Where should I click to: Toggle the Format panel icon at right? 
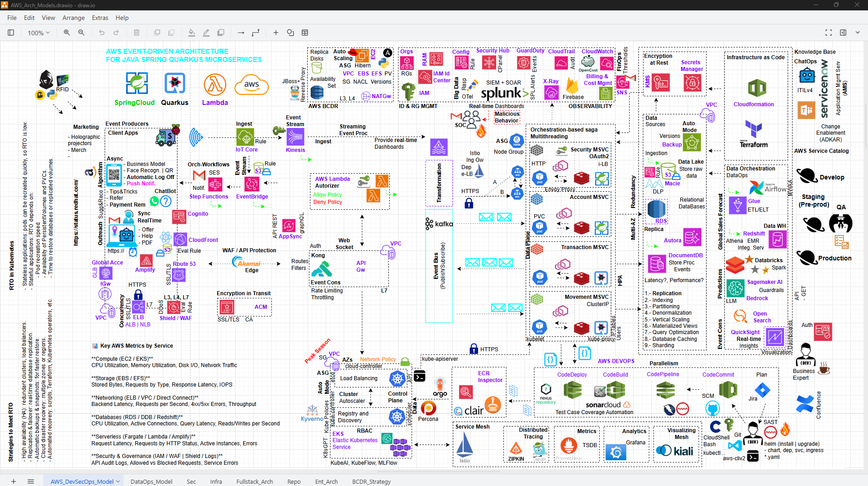point(843,33)
